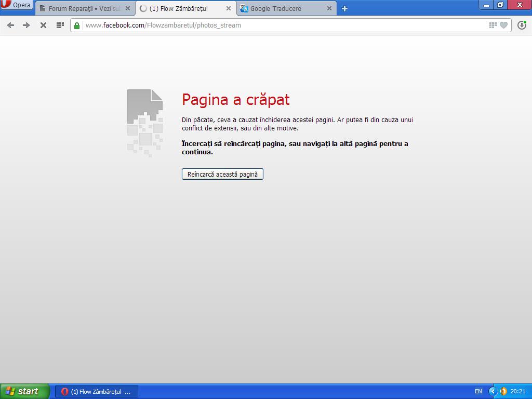Image resolution: width=532 pixels, height=399 pixels.
Task: Click the green padlock security badge
Action: point(77,25)
